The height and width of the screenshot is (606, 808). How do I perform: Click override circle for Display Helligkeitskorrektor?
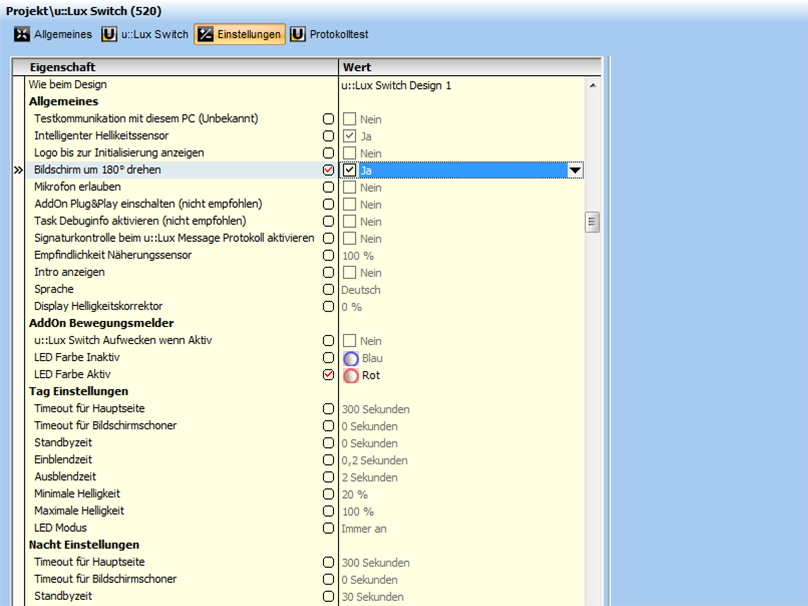(x=328, y=307)
